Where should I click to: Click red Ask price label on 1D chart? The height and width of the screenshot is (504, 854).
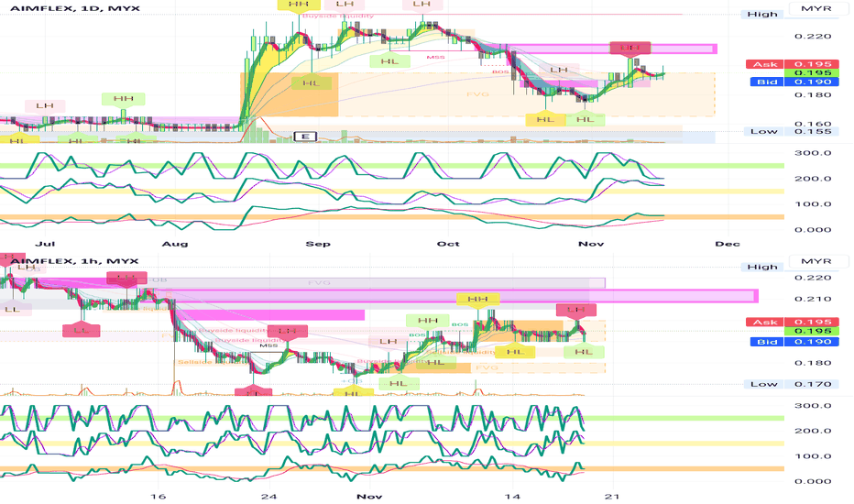pyautogui.click(x=792, y=64)
